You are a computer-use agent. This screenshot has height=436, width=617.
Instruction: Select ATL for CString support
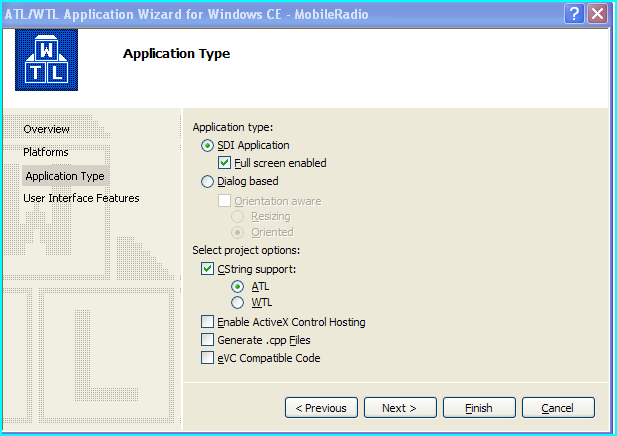pyautogui.click(x=238, y=286)
